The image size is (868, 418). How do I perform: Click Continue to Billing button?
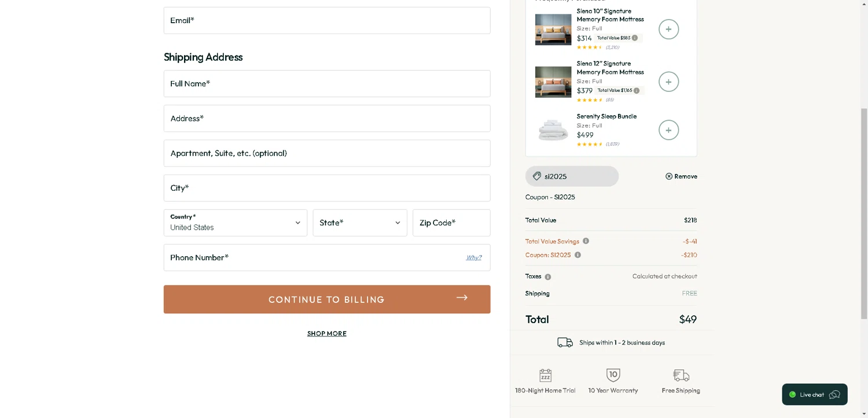pyautogui.click(x=327, y=299)
